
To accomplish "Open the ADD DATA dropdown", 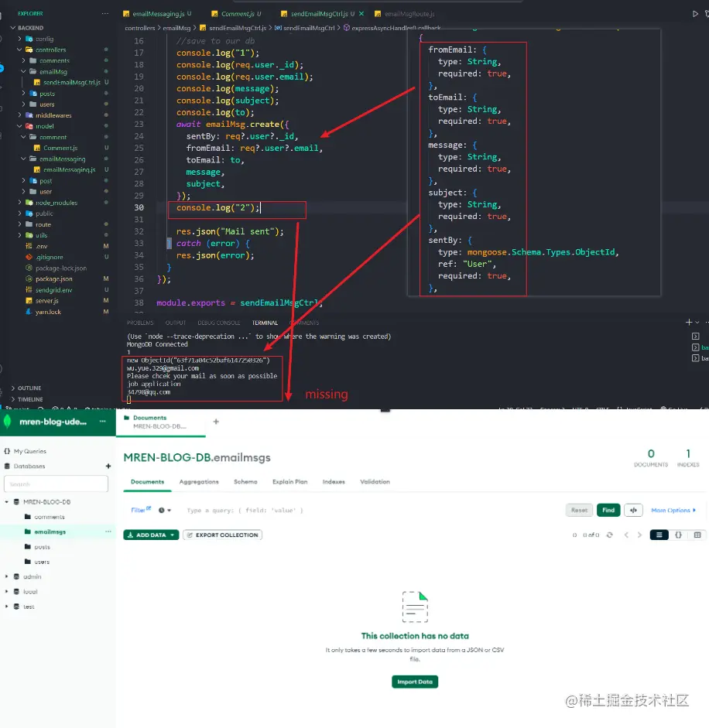I will click(151, 535).
